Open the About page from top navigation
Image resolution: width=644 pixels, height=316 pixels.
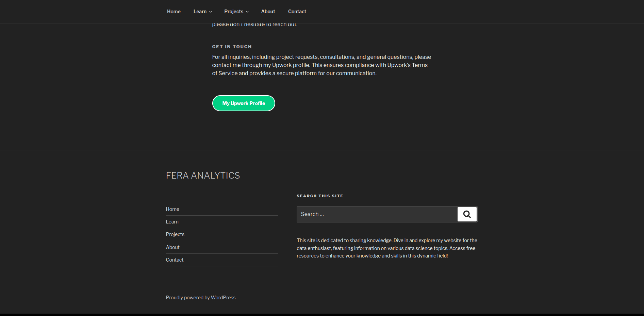268,12
